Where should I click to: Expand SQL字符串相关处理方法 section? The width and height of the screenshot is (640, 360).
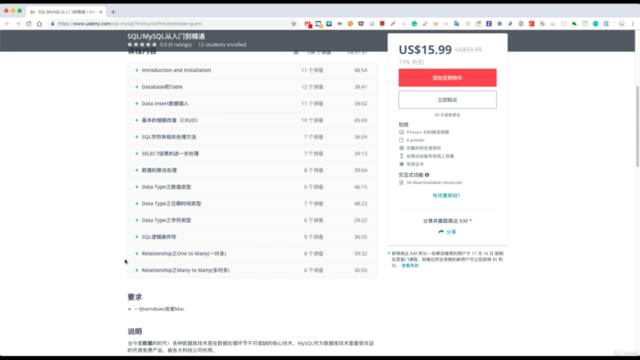pyautogui.click(x=252, y=137)
